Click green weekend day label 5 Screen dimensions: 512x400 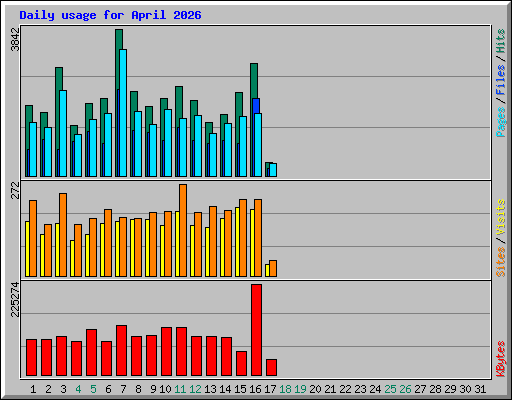tap(93, 389)
